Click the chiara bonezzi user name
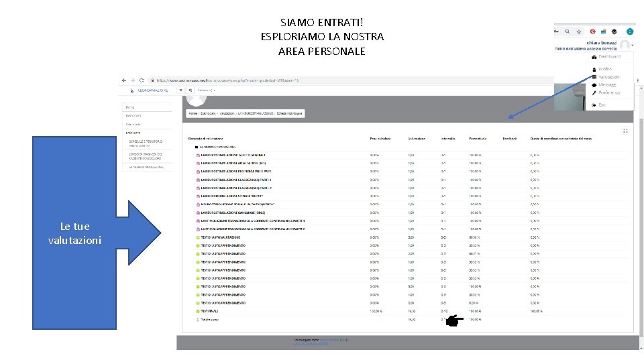Image resolution: width=644 pixels, height=362 pixels. coord(602,43)
